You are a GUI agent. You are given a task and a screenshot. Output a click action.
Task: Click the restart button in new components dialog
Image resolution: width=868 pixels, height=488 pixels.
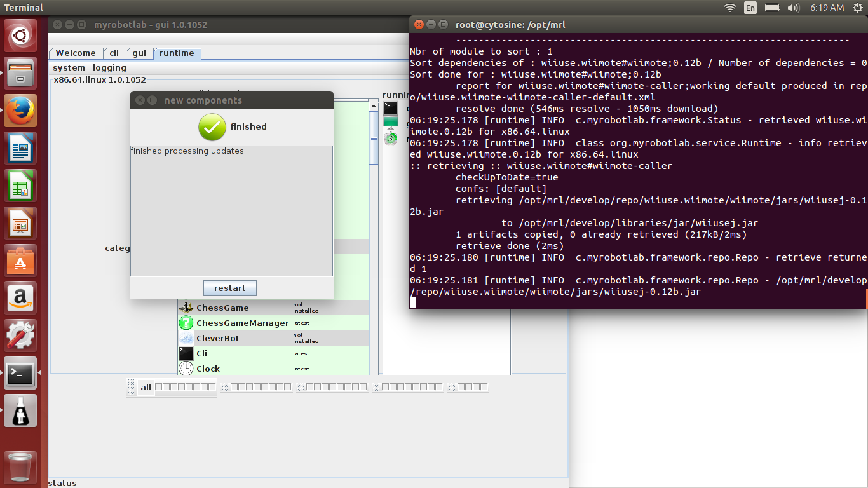click(229, 288)
